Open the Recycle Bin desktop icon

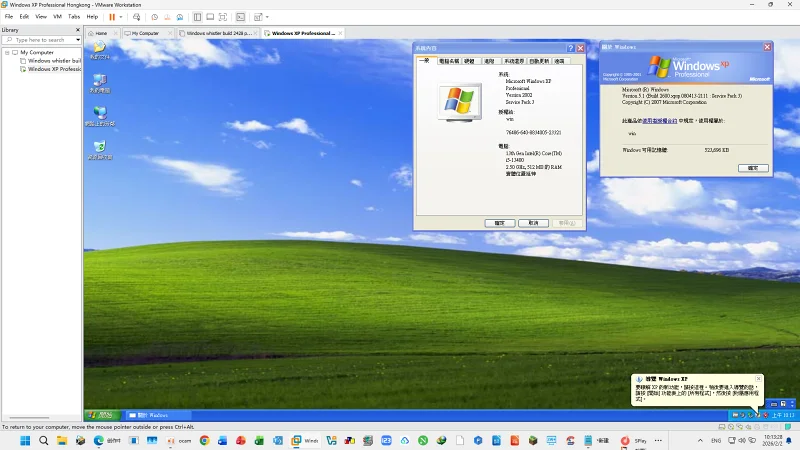[99, 147]
